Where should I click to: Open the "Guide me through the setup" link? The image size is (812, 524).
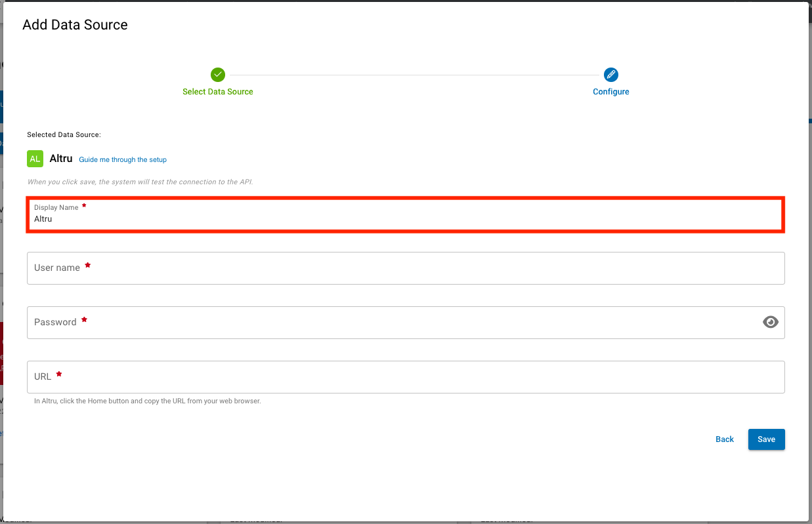[x=122, y=159]
